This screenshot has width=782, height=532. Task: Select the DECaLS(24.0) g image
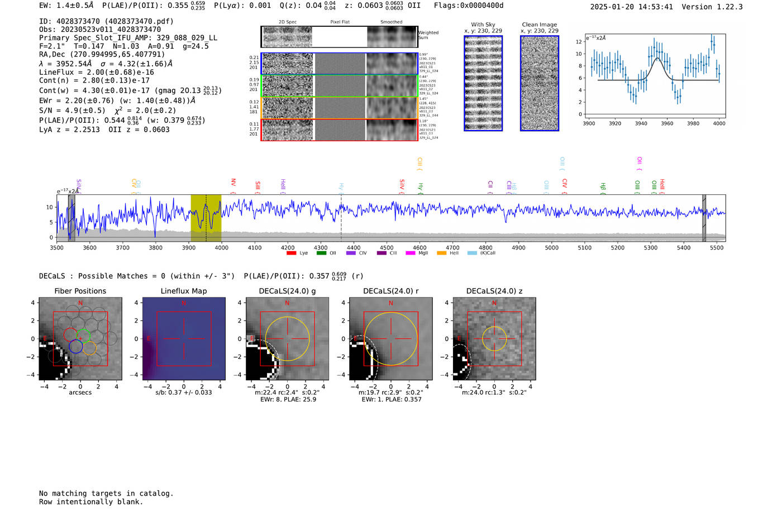(287, 339)
